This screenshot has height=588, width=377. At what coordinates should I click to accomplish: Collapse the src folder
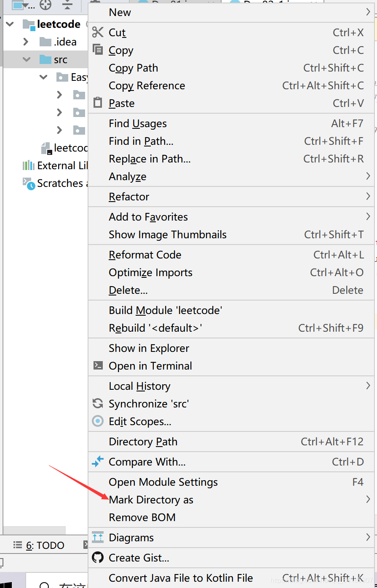click(x=27, y=60)
